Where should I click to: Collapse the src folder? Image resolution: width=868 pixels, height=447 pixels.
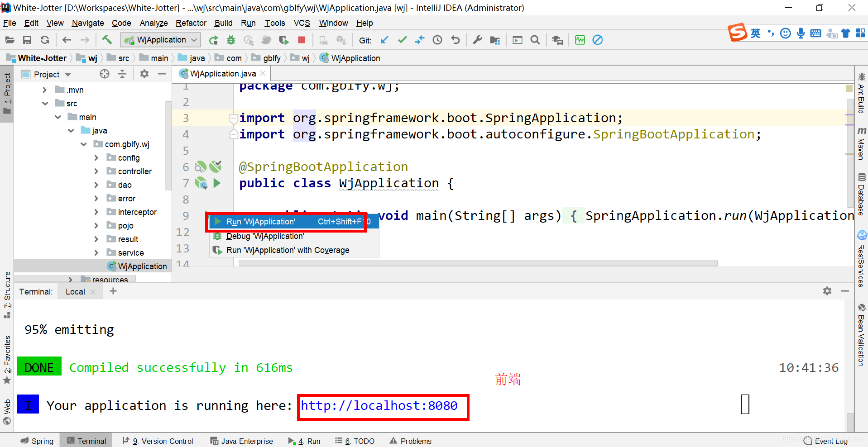coord(45,104)
